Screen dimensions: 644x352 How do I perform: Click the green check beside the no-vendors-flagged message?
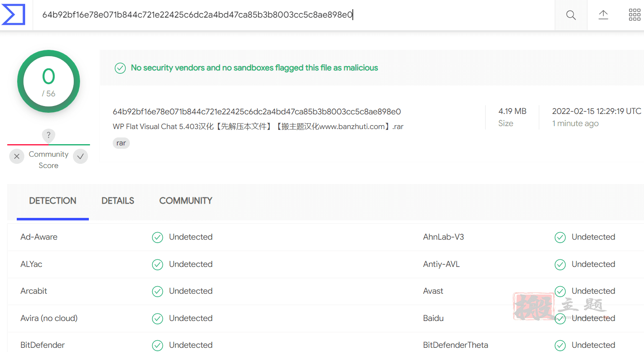(120, 68)
